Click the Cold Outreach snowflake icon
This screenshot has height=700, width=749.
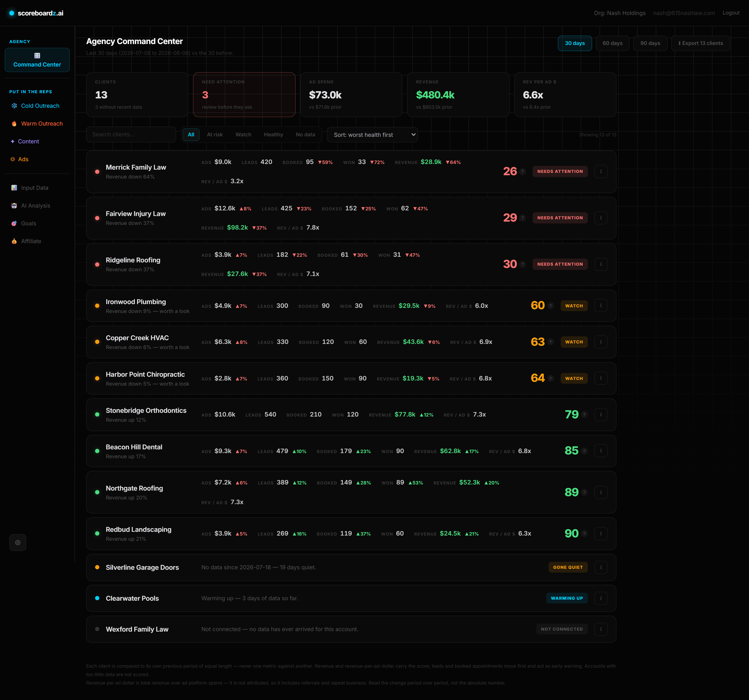click(14, 106)
